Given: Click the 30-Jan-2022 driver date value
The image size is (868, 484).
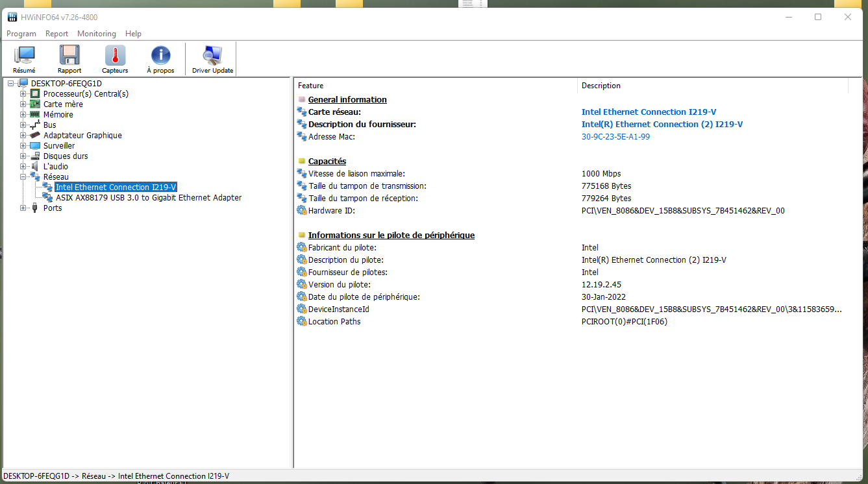Looking at the screenshot, I should coord(603,296).
